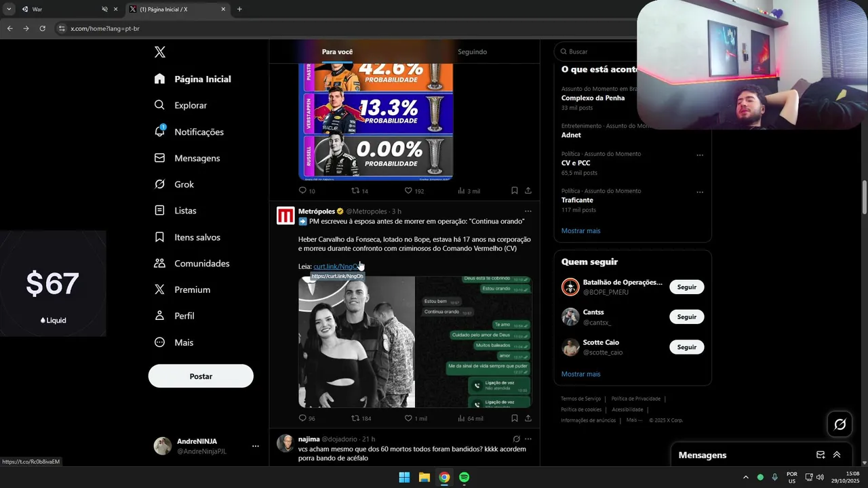Expand the Mensagens drawer chevrons
868x488 pixels.
[x=837, y=455]
